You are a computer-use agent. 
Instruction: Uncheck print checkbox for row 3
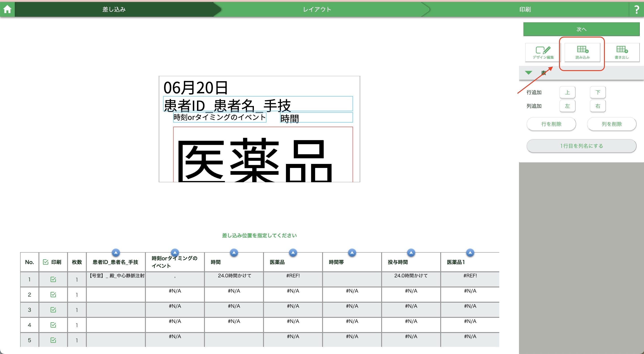coord(53,310)
